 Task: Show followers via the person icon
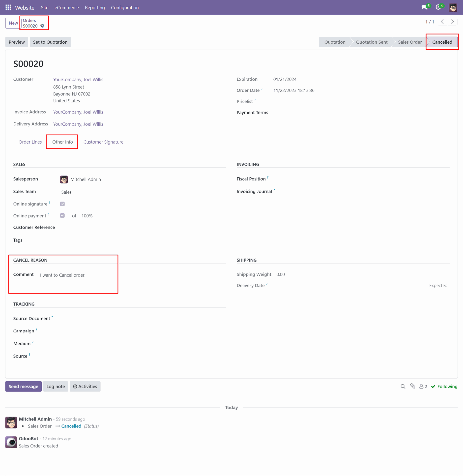click(x=423, y=386)
